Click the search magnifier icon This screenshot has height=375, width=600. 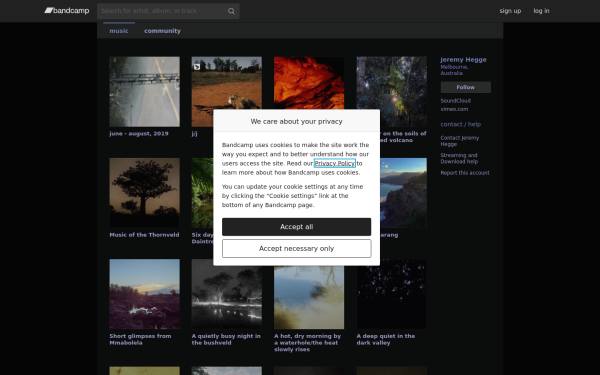[x=231, y=11]
